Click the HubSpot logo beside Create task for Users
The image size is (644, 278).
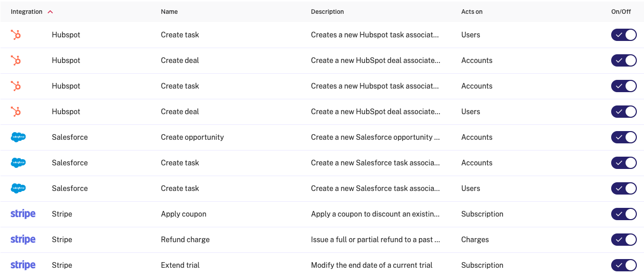pyautogui.click(x=16, y=35)
